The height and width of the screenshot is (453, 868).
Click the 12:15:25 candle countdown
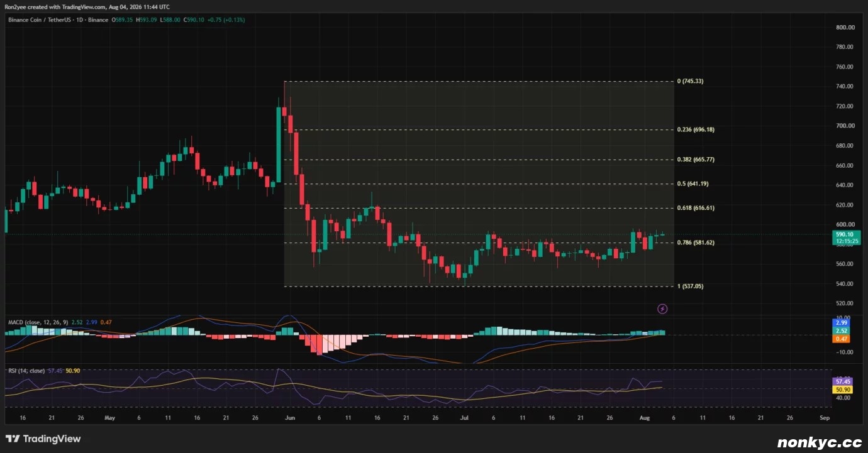(847, 241)
